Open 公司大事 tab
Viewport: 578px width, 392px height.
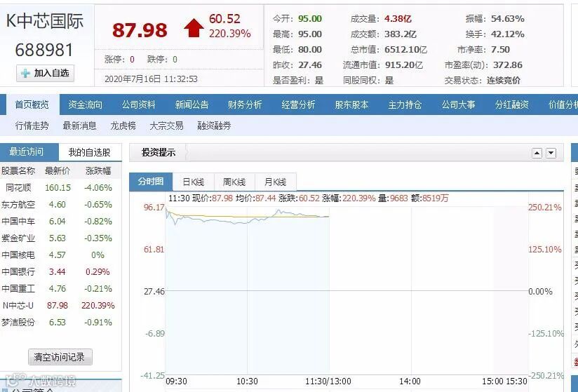(458, 104)
